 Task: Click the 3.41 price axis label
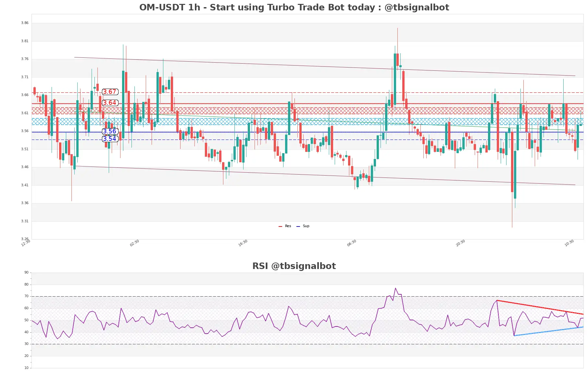(x=25, y=185)
